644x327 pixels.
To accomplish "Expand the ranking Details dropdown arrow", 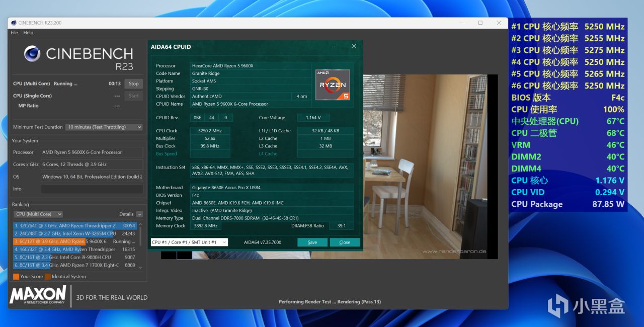I will click(139, 214).
